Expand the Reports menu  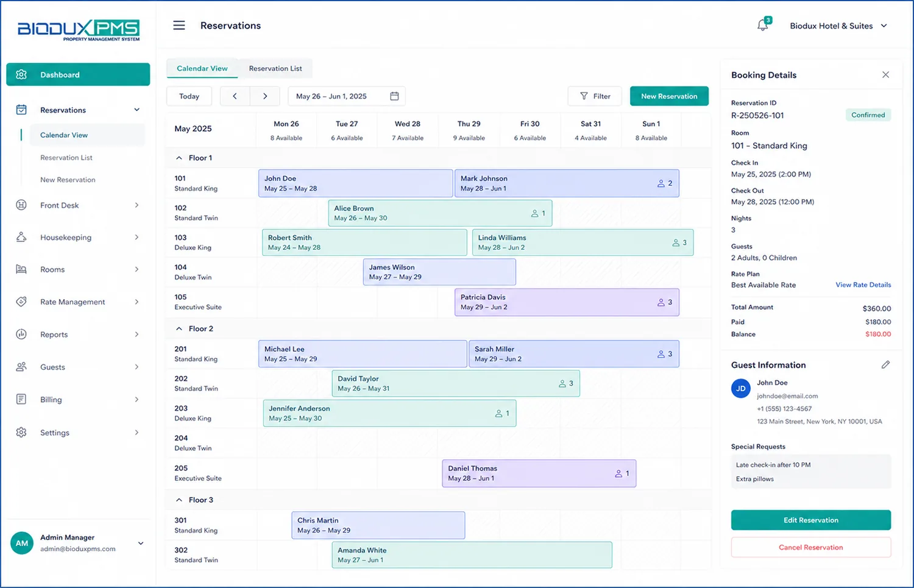point(136,334)
